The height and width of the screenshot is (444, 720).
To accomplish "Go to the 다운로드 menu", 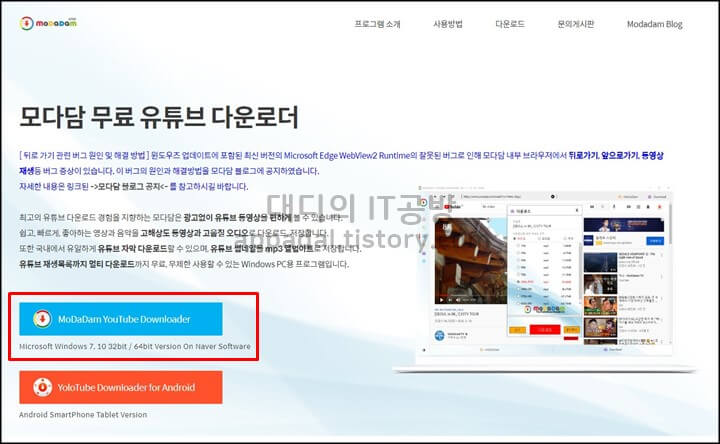I will click(x=510, y=24).
